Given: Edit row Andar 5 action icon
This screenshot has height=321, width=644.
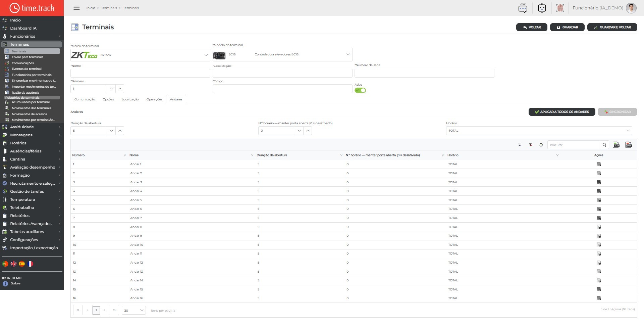Looking at the screenshot, I should [599, 200].
